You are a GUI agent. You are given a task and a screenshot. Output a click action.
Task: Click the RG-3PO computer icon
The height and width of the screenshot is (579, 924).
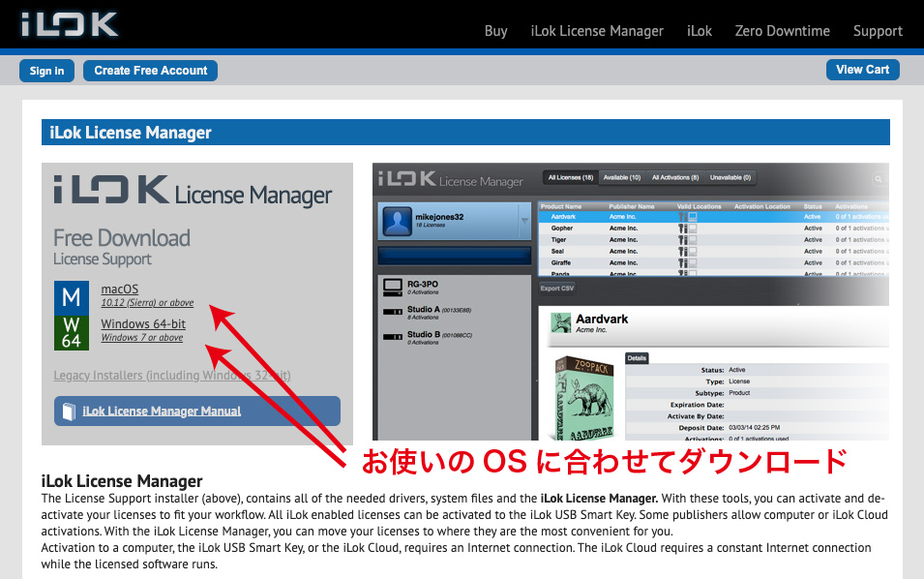pos(392,287)
